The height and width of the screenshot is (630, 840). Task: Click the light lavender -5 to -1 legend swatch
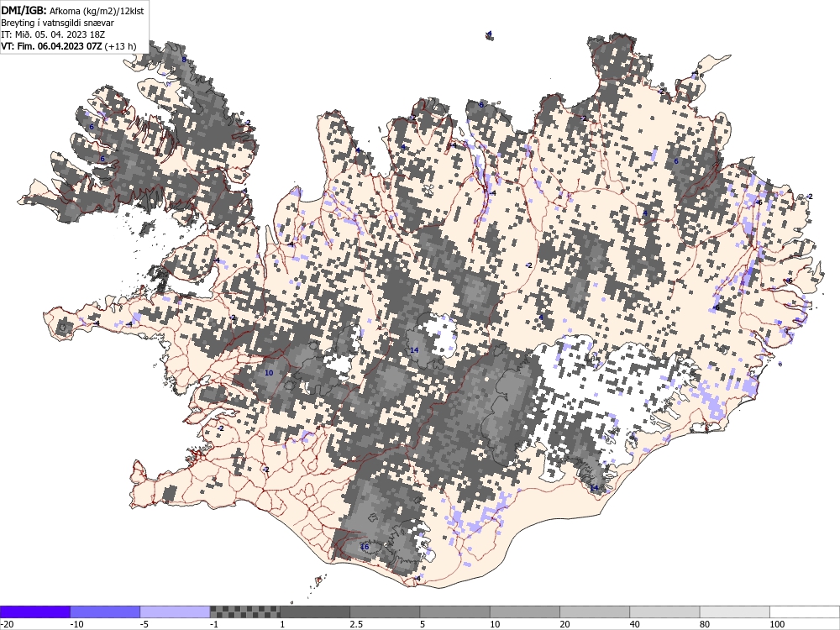pyautogui.click(x=175, y=612)
